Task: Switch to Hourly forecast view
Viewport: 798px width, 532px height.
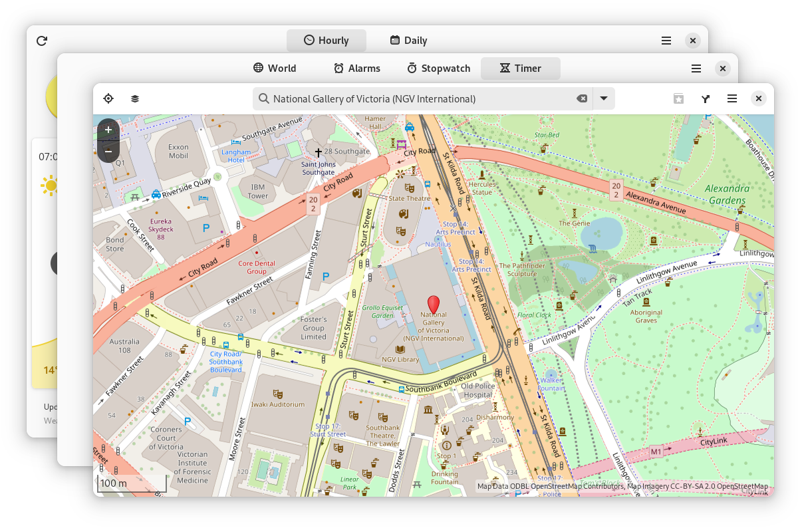Action: coord(326,40)
